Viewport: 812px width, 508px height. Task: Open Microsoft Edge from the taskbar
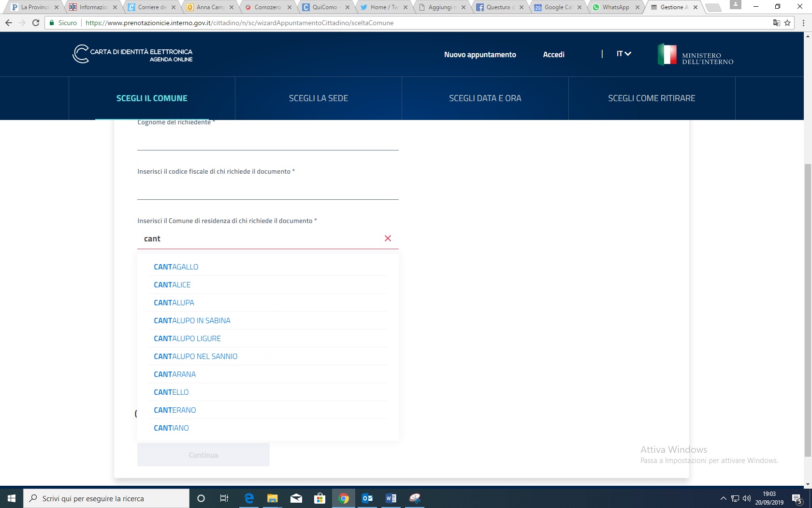pos(249,498)
